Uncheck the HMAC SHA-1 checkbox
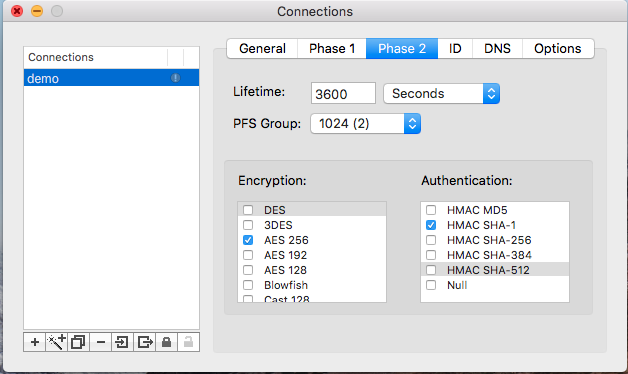The image size is (628, 374). click(431, 225)
